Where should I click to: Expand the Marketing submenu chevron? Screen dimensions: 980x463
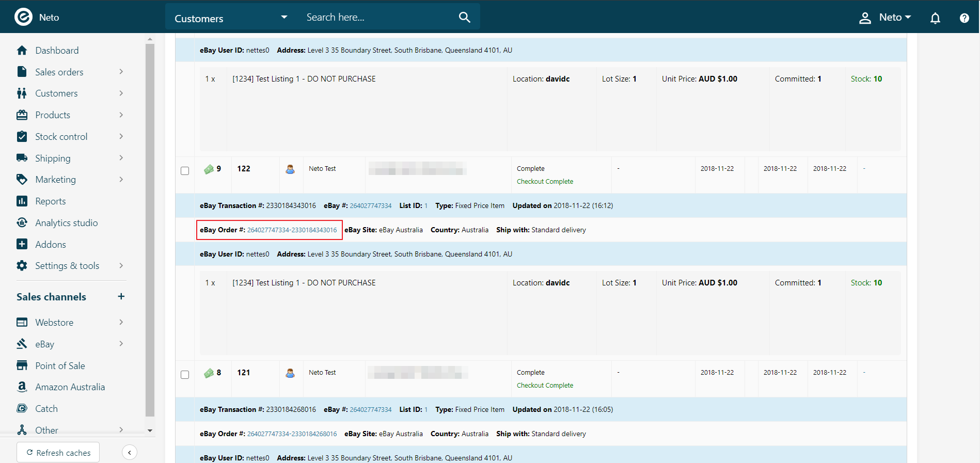pyautogui.click(x=121, y=180)
